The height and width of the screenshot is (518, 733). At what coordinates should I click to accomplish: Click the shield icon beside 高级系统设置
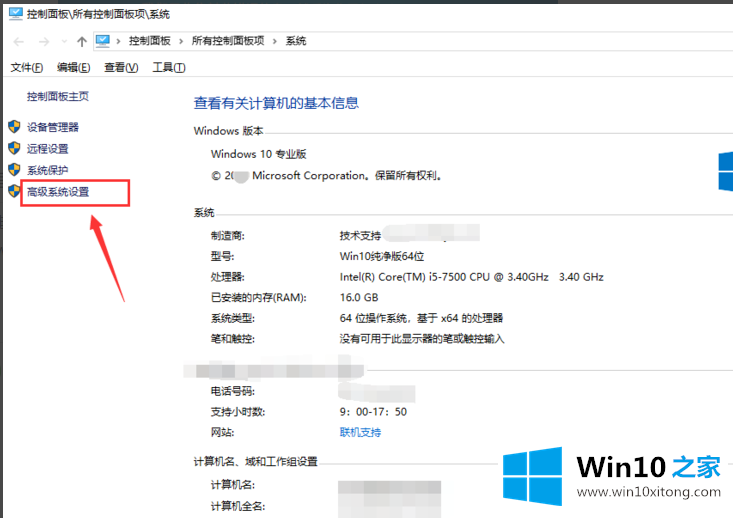click(14, 191)
